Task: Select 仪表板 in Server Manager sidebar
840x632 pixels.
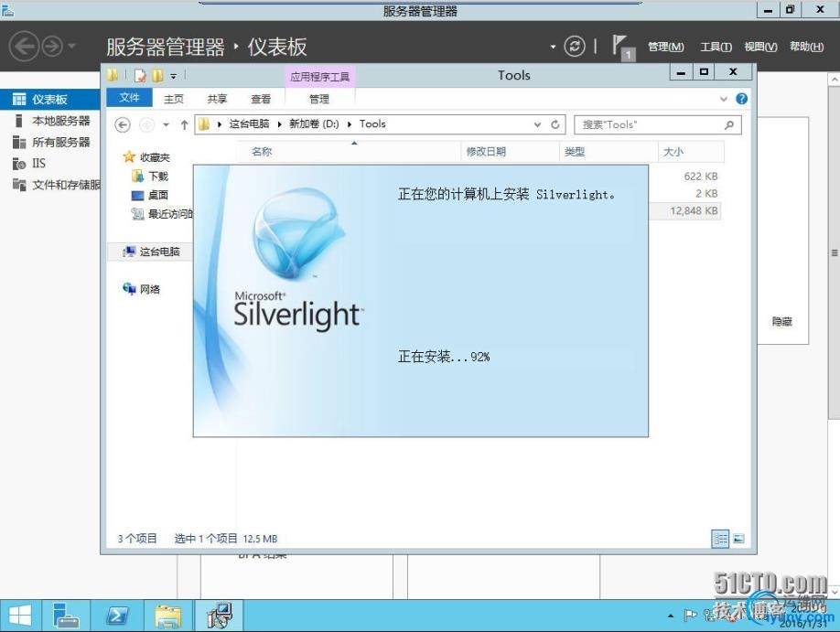Action: (x=50, y=99)
